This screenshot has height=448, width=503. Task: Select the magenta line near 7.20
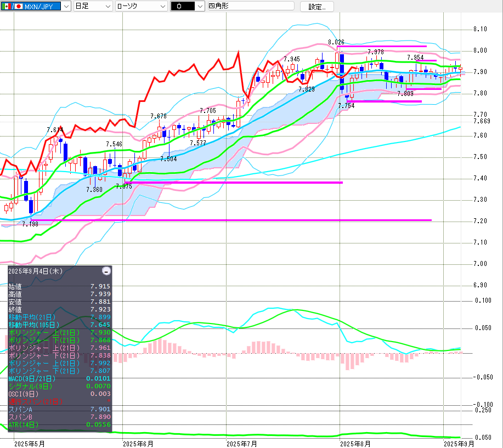coord(231,220)
